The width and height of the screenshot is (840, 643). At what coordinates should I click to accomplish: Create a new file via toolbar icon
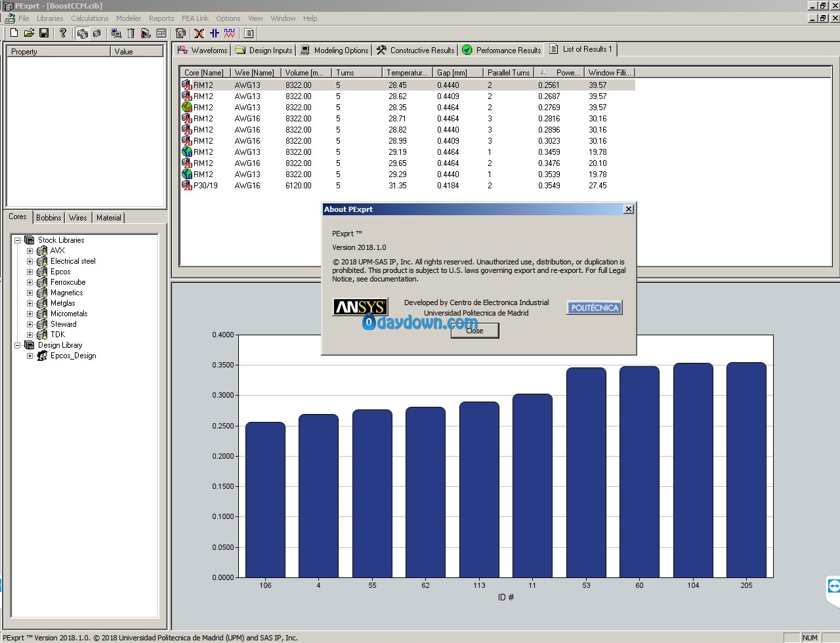(x=14, y=33)
